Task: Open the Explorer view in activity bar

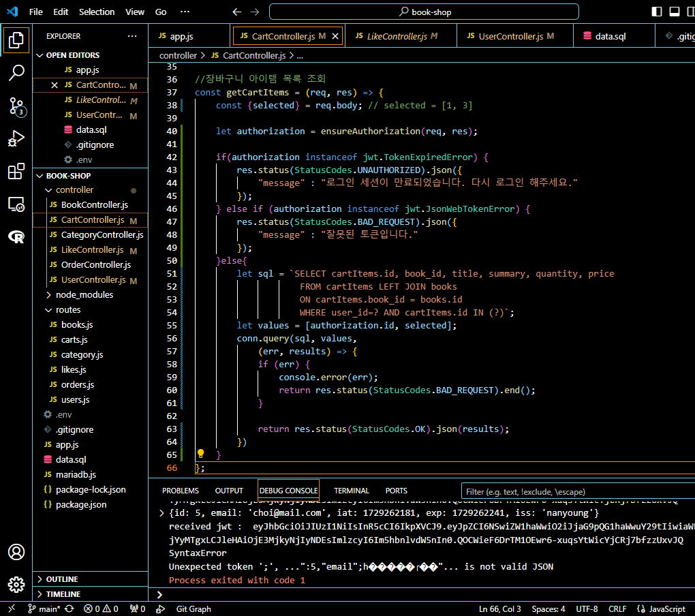Action: point(16,40)
